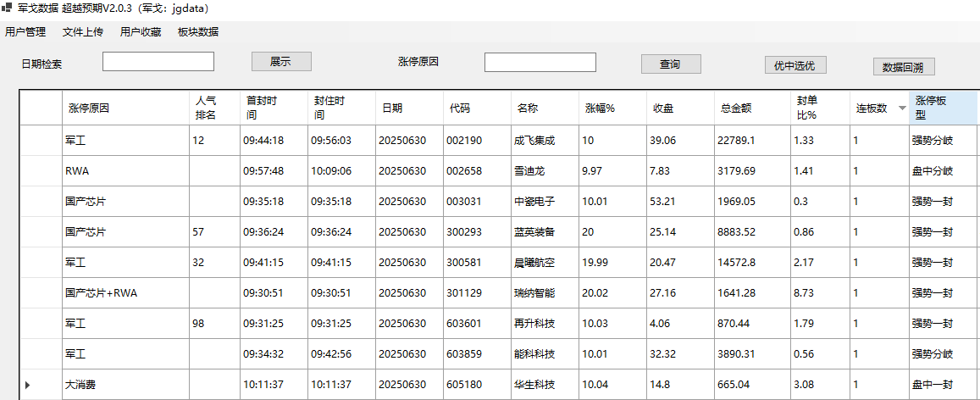Select the row header of 成飞集成 row

coord(41,141)
